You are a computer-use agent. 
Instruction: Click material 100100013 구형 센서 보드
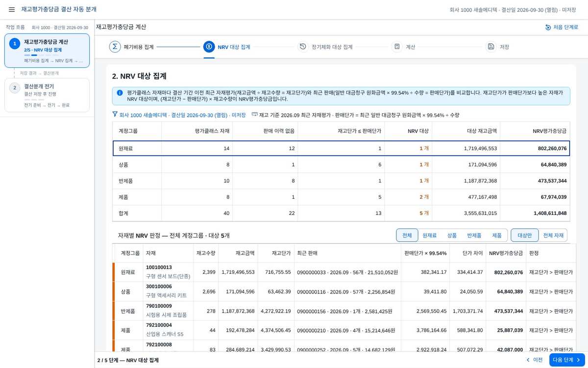tap(168, 272)
